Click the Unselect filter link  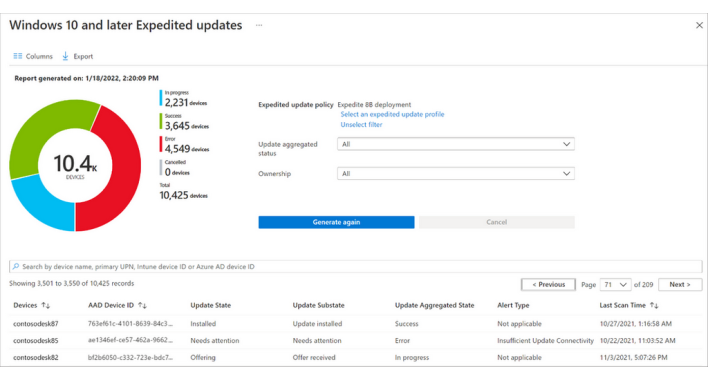(361, 125)
